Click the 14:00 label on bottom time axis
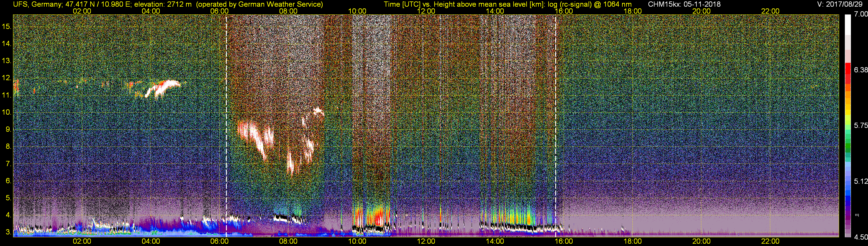868x246 pixels. 495,241
